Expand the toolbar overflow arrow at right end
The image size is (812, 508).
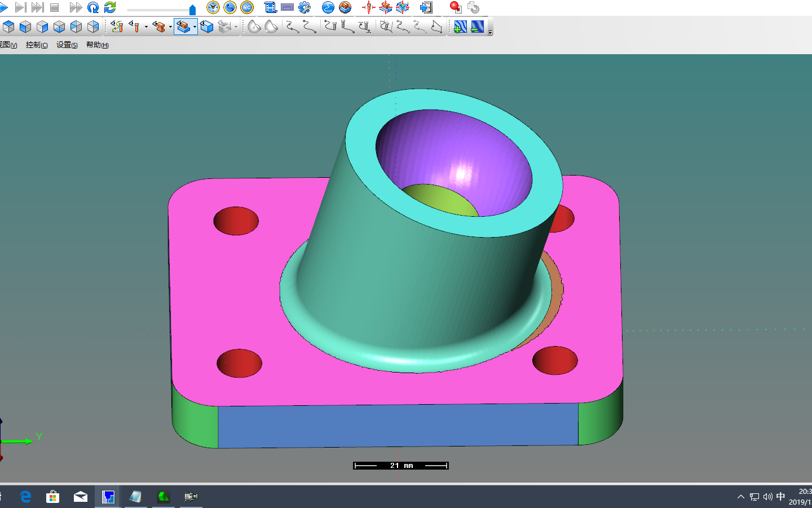pos(491,33)
